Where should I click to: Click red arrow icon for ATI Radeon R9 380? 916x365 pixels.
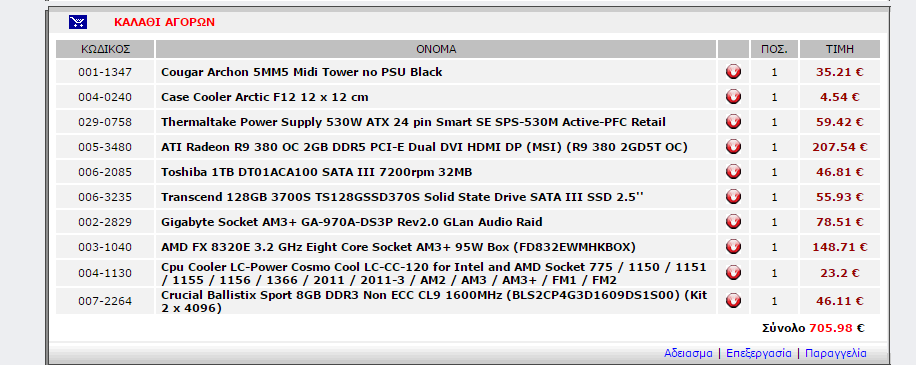coord(733,147)
